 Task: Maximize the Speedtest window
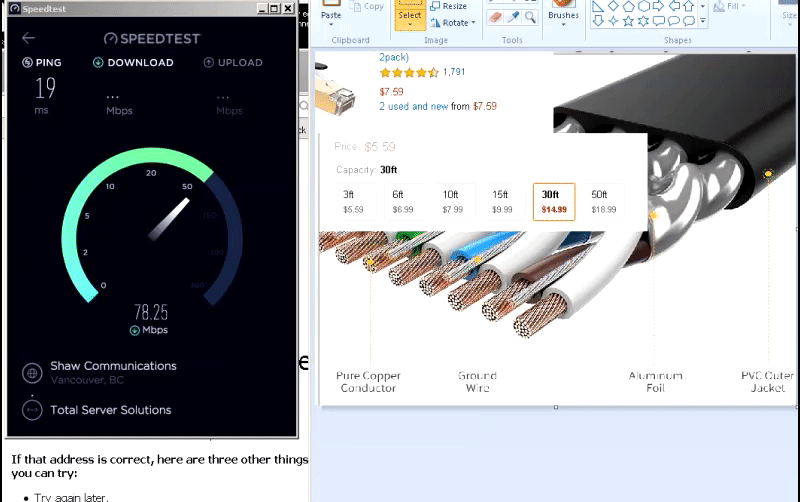tap(274, 8)
